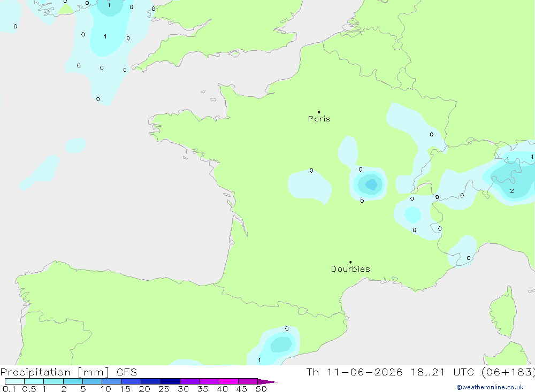Click the 'Precipitation [mm] GFS' title
This screenshot has width=535, height=392.
[x=68, y=372]
